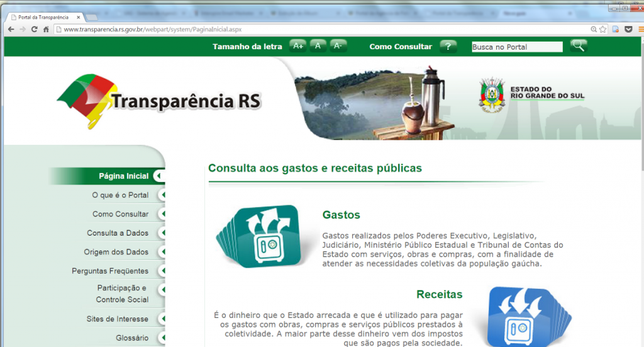The height and width of the screenshot is (347, 644).
Task: Open O que é o Portal menu item
Action: click(x=120, y=195)
